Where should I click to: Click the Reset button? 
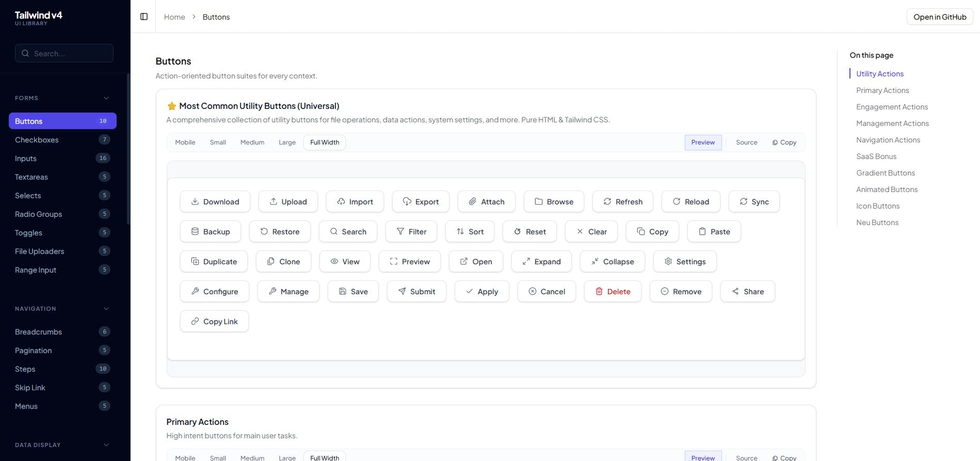(529, 231)
